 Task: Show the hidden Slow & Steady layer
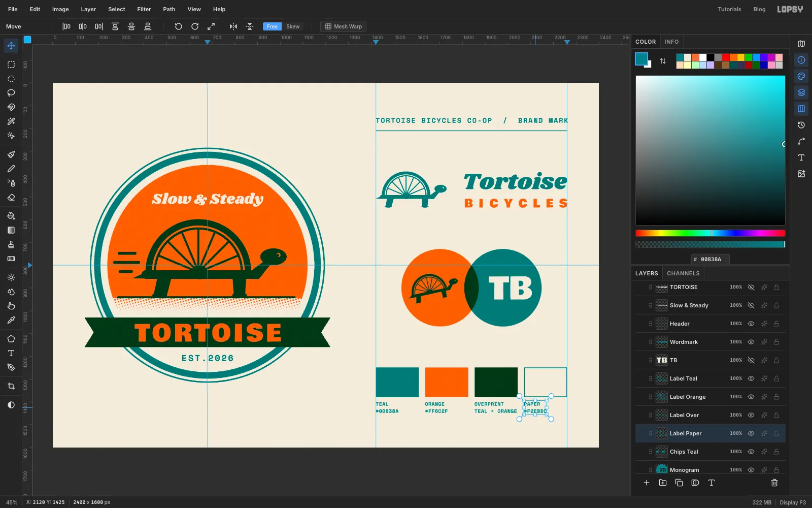751,305
